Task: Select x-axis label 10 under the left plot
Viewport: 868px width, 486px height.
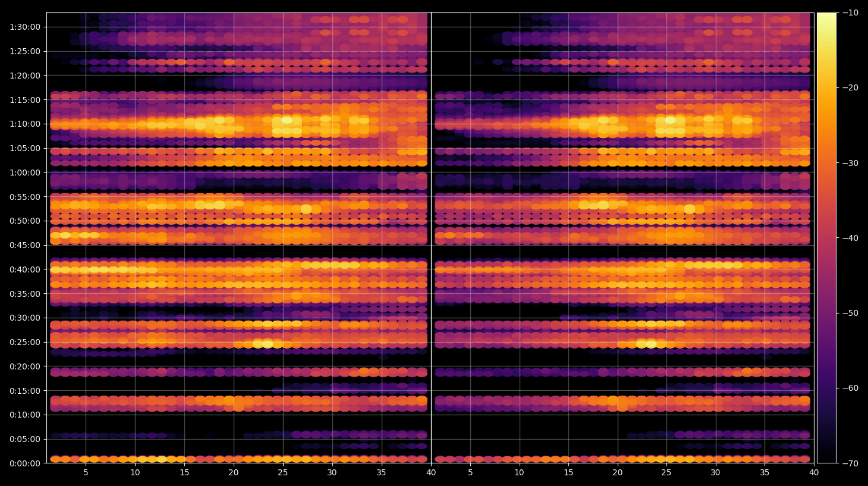Action: (135, 473)
